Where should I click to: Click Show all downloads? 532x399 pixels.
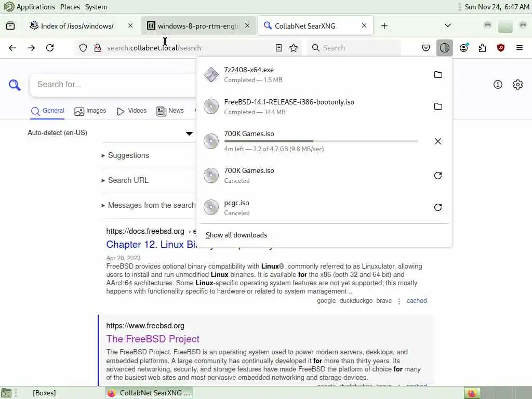(x=236, y=235)
